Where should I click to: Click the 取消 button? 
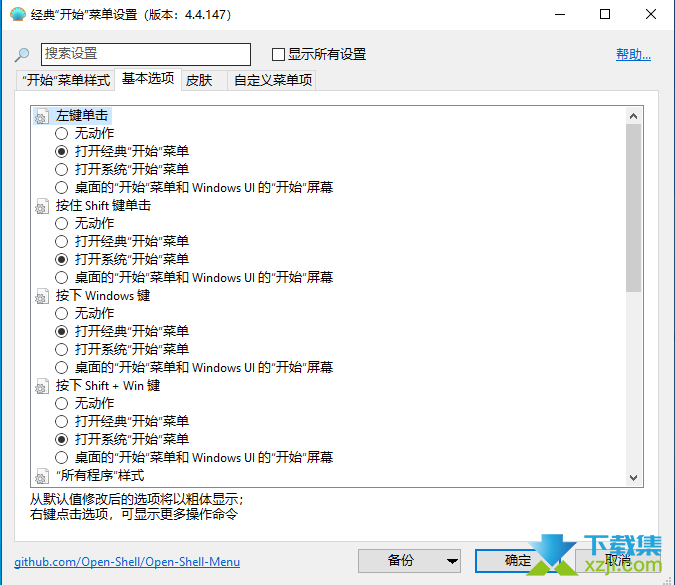[618, 560]
